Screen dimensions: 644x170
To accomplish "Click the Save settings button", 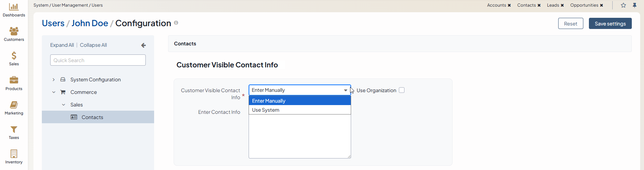I will [x=610, y=24].
